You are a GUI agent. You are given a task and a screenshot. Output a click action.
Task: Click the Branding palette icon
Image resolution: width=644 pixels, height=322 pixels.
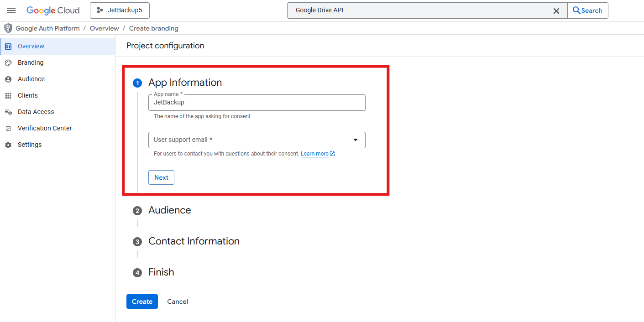click(8, 63)
